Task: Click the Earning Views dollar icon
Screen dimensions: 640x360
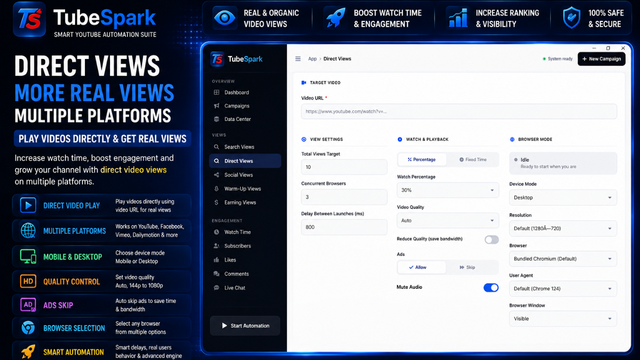Action: [x=216, y=202]
